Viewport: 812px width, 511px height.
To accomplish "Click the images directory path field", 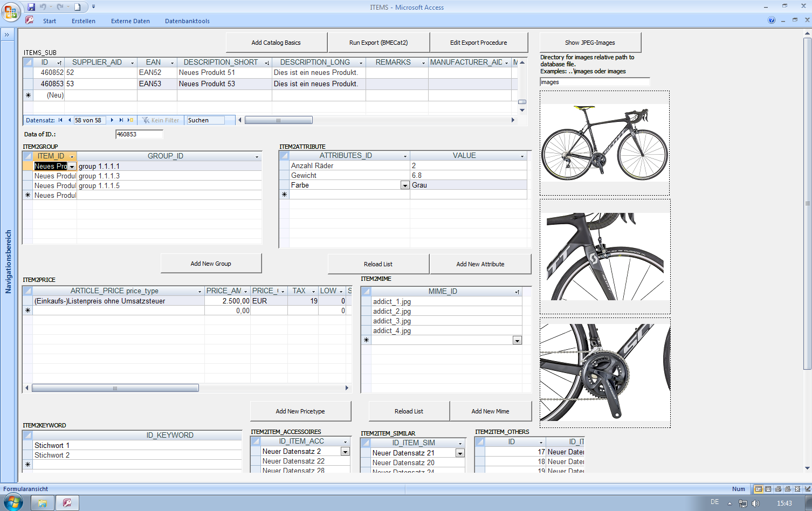I will [594, 82].
